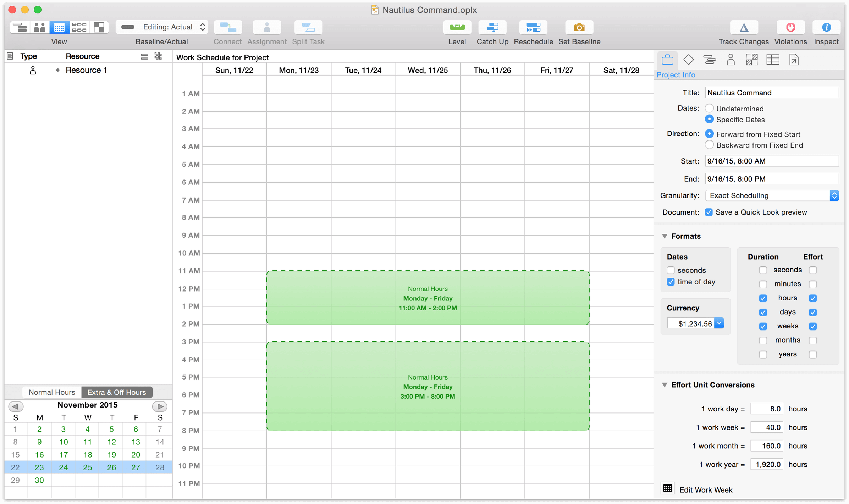Toggle the 'Save a Quick Look preview' checkbox
Viewport: 849px width, 504px height.
(709, 212)
